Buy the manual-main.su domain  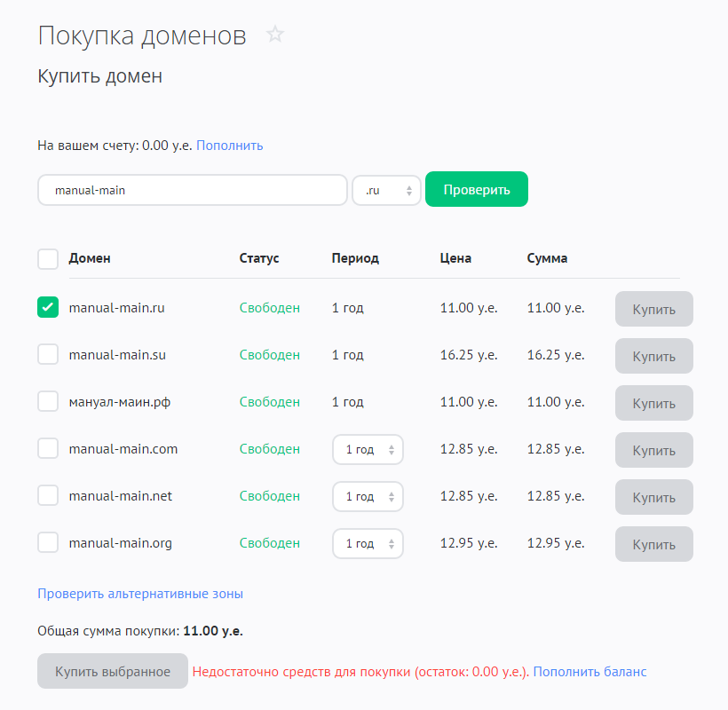[x=653, y=356]
